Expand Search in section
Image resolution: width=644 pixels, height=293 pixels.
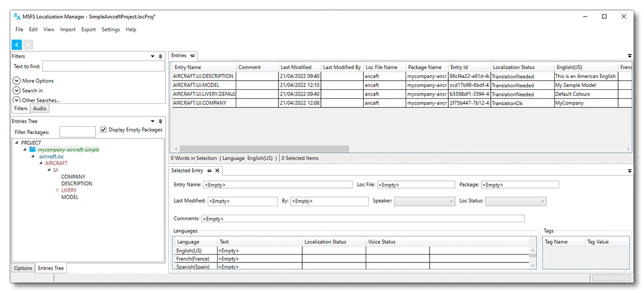point(17,90)
